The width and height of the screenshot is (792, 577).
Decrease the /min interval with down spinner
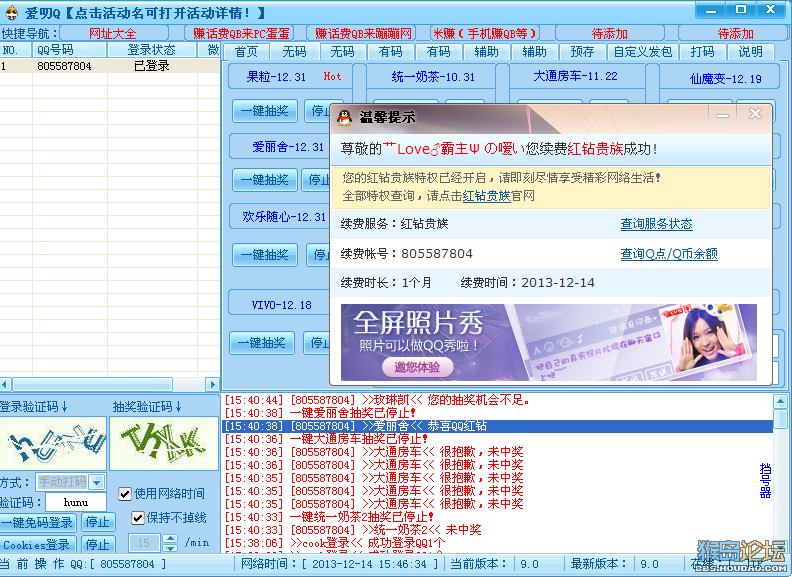[x=170, y=548]
